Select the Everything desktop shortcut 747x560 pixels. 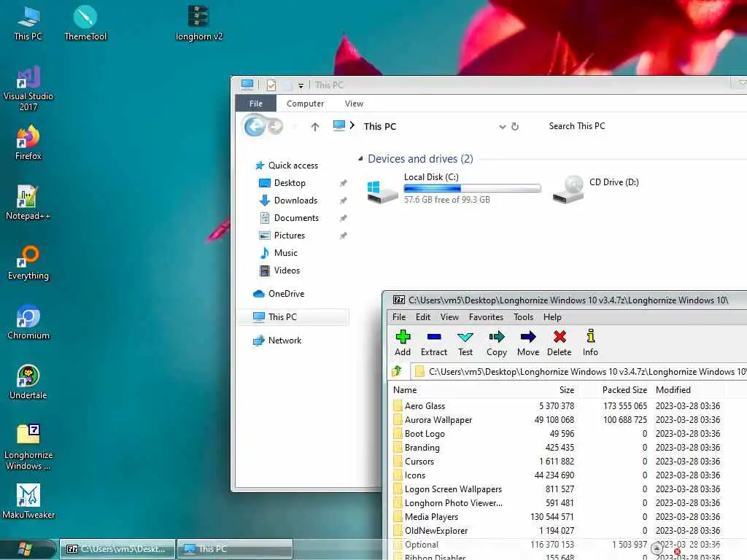[x=28, y=262]
